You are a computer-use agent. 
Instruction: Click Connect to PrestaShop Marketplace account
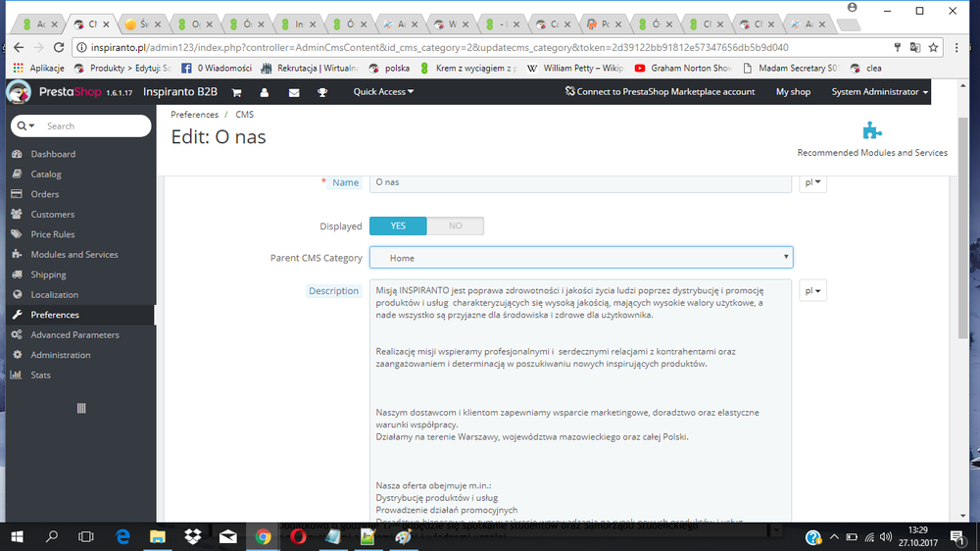coord(660,92)
